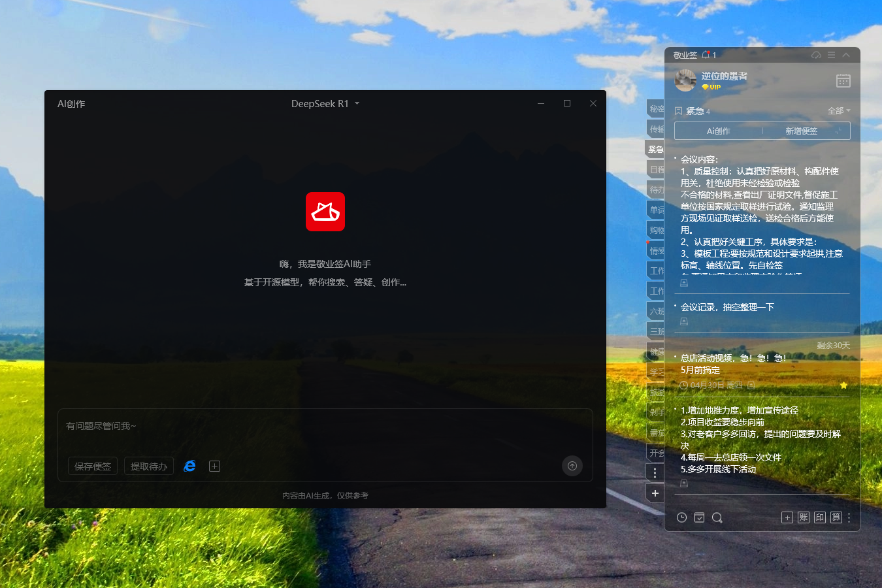The image size is (882, 588).
Task: Open the hamburger menu in title bar
Action: (x=831, y=55)
